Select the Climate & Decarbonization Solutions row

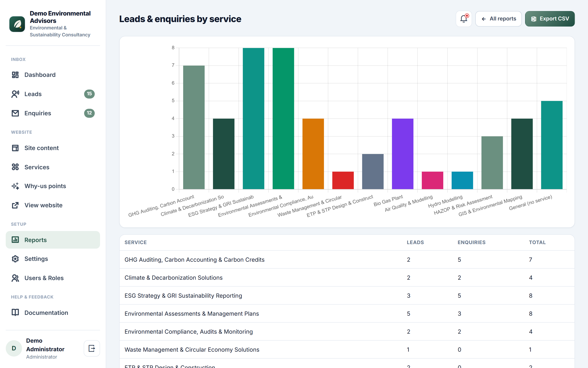pyautogui.click(x=347, y=278)
